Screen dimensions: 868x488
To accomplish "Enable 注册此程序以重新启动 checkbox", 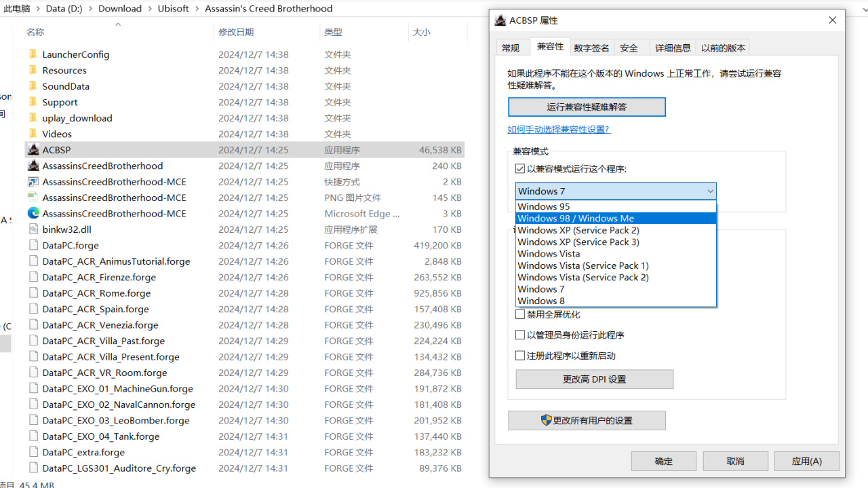I will tap(520, 355).
